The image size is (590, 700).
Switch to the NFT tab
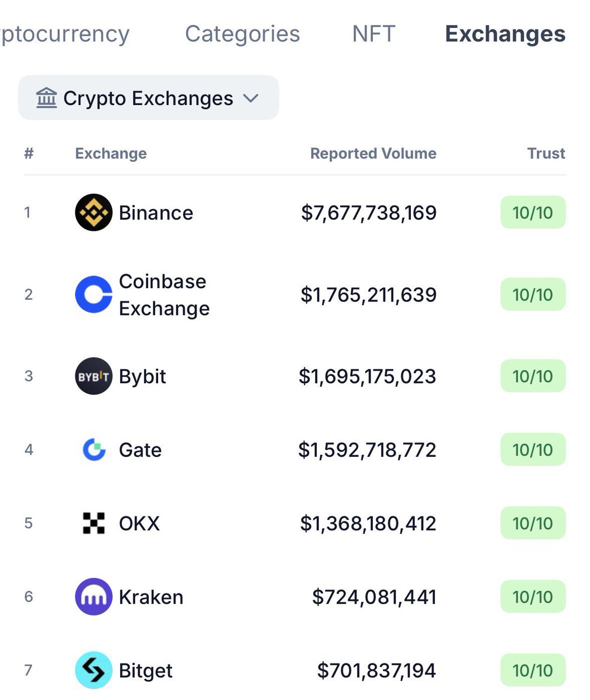[373, 34]
